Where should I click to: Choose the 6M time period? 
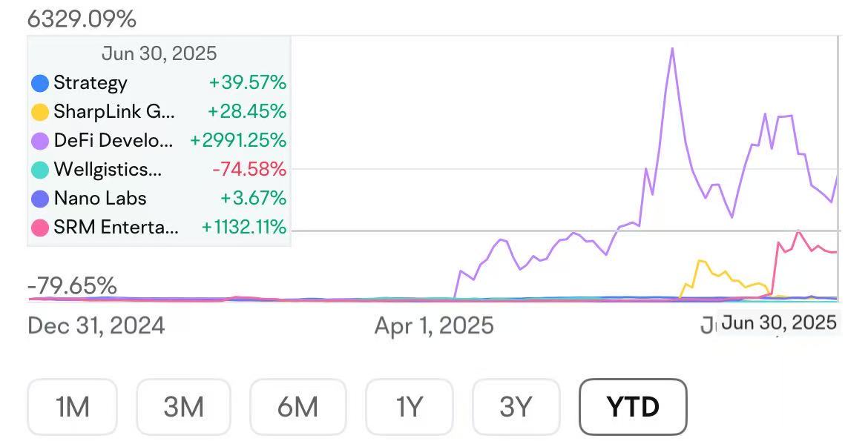297,406
